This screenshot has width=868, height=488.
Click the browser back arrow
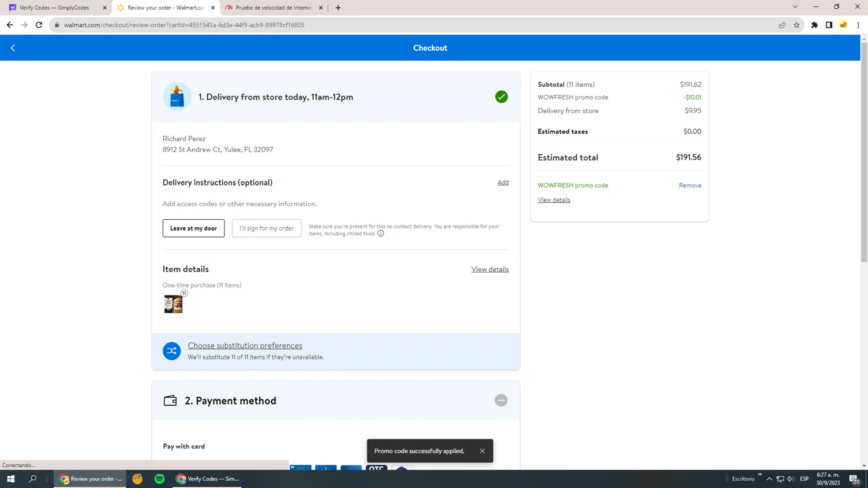[10, 25]
